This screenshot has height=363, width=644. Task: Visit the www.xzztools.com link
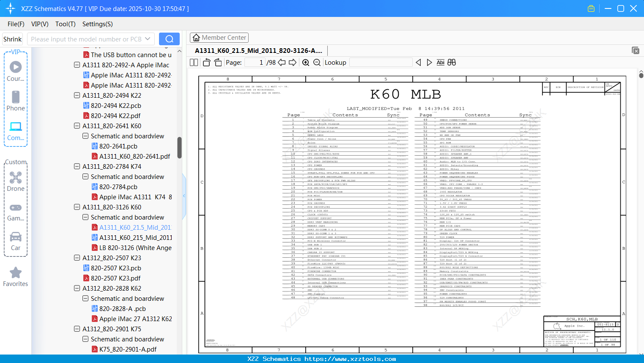pyautogui.click(x=350, y=359)
